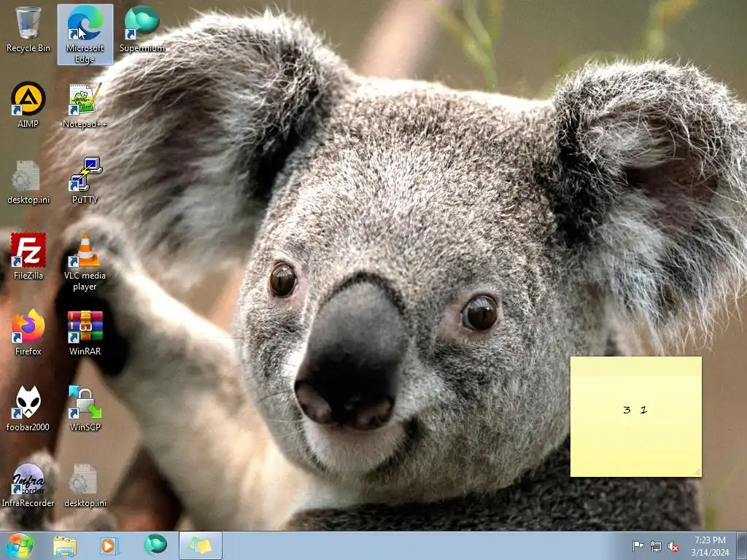
Task: Click the Sticky Notes taskbar button
Action: click(201, 546)
